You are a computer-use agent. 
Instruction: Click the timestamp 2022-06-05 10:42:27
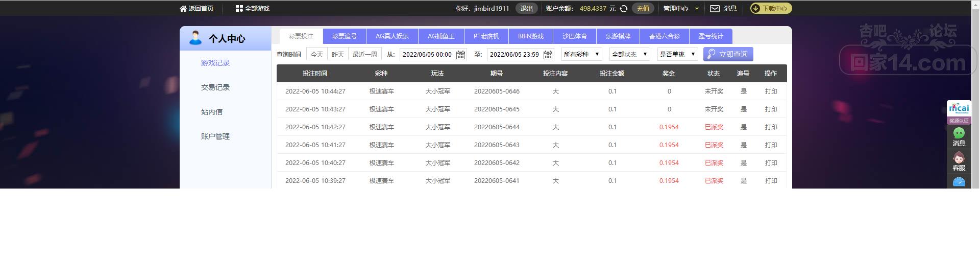[315, 127]
